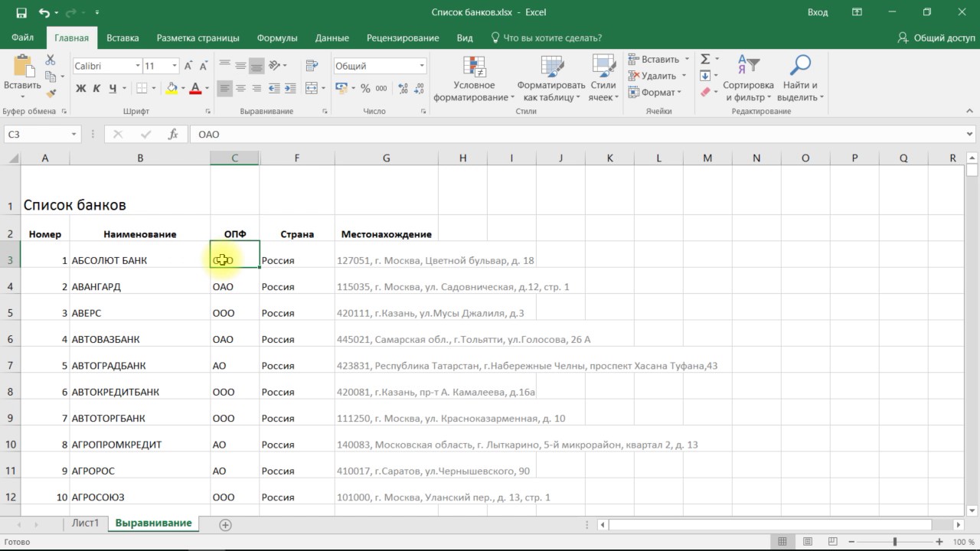
Task: Open the Fill down tool
Action: point(705,76)
